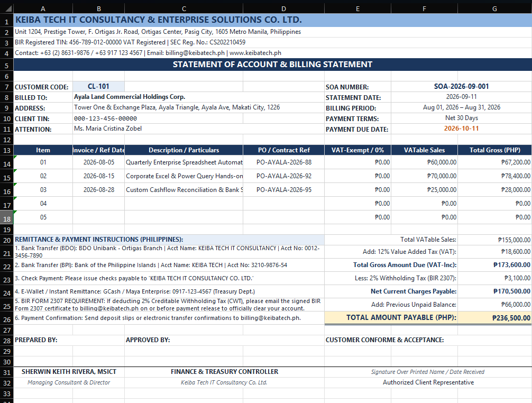The height and width of the screenshot is (403, 532).
Task: Click the Description / Particulars header
Action: click(184, 150)
